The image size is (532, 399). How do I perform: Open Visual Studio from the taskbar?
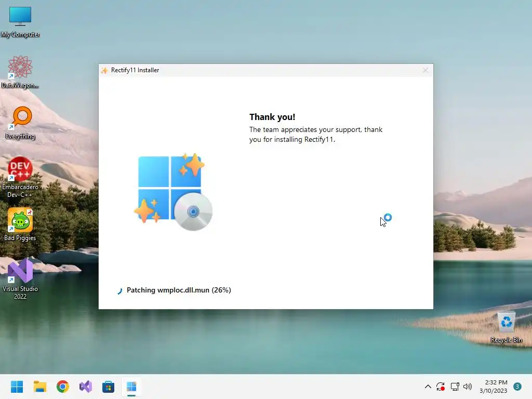(86, 387)
